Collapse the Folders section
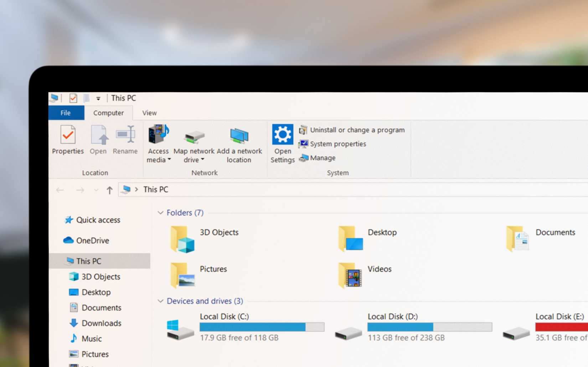This screenshot has width=588, height=367. 160,213
